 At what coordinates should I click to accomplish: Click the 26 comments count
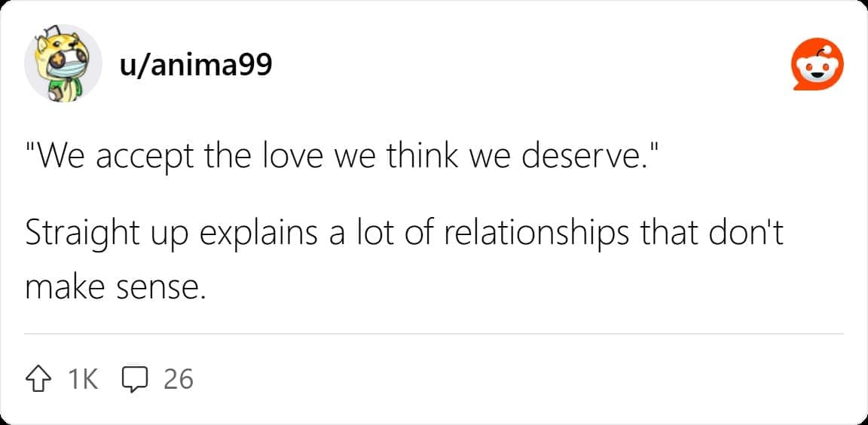(x=179, y=378)
